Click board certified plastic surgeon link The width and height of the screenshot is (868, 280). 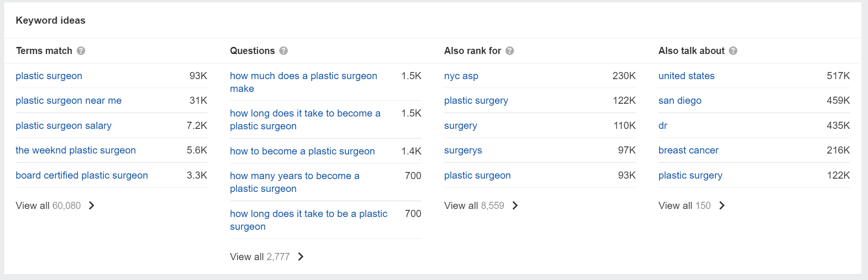(x=82, y=175)
